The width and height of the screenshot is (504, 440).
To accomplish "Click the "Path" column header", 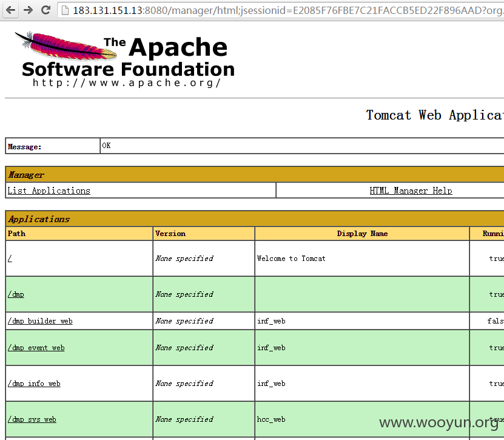I will point(79,234).
